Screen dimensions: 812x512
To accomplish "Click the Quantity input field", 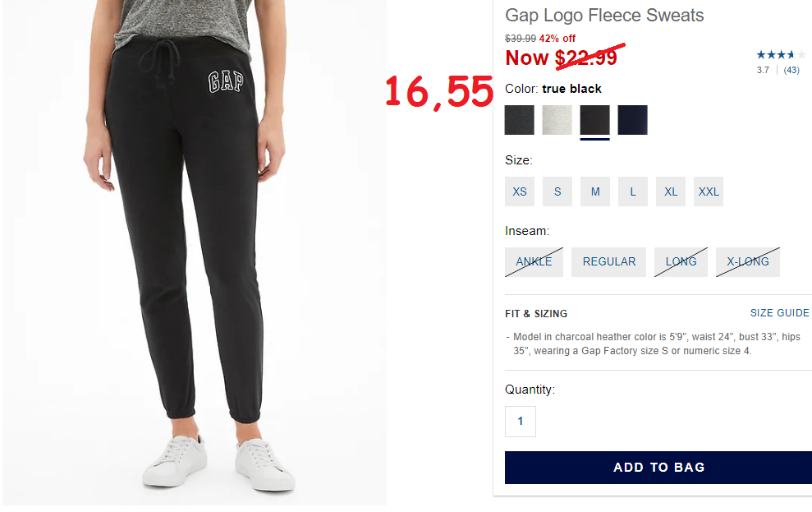I will tap(521, 422).
